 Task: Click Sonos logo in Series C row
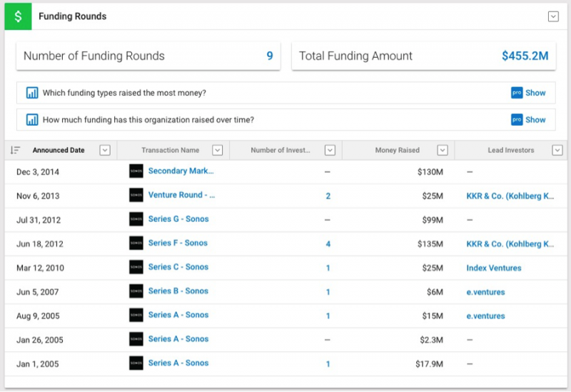click(x=136, y=268)
